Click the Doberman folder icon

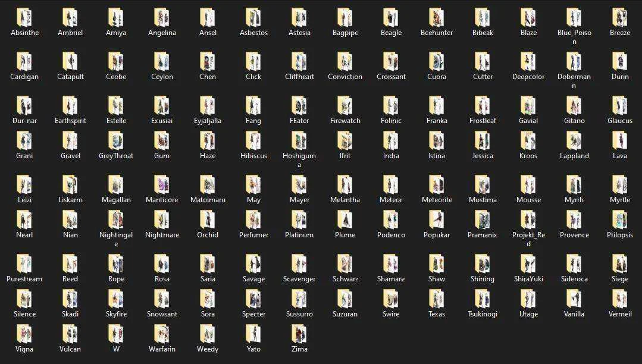pyautogui.click(x=574, y=61)
